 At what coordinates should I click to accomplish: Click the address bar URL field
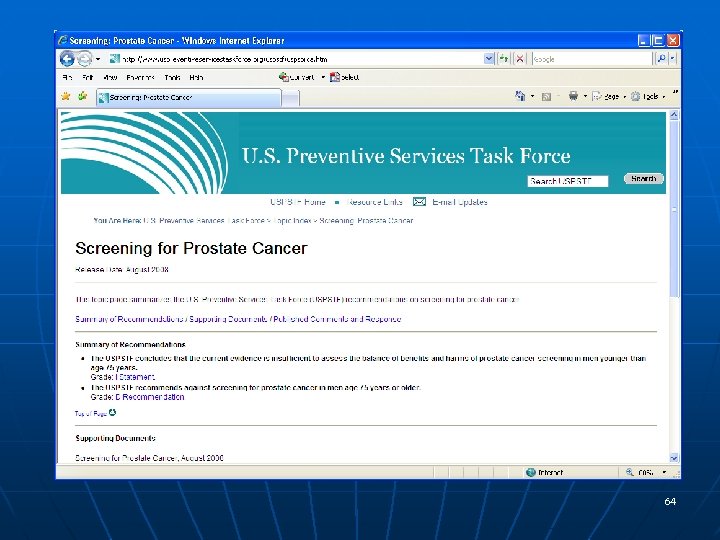tap(296, 59)
